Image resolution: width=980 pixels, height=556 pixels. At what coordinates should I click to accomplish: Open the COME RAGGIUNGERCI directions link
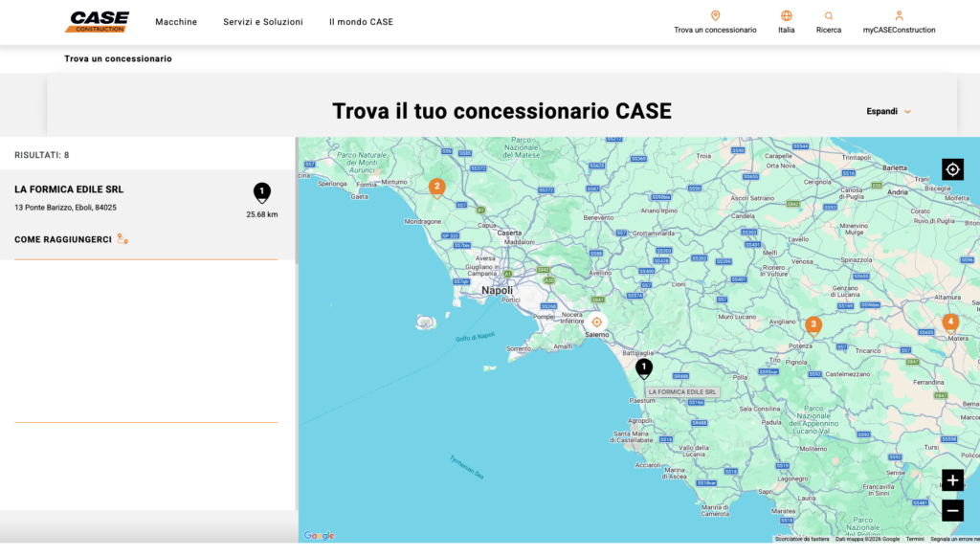(63, 239)
